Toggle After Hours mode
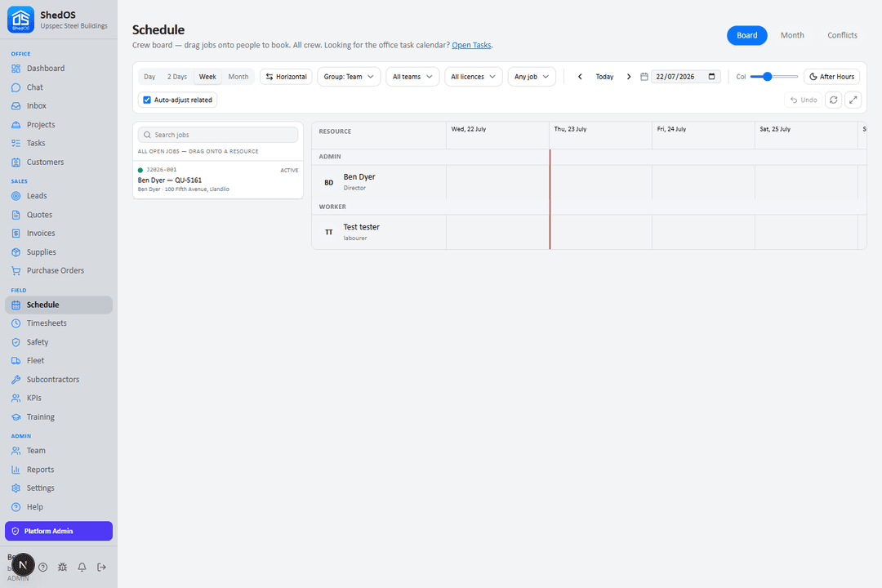This screenshot has height=588, width=882. tap(831, 77)
